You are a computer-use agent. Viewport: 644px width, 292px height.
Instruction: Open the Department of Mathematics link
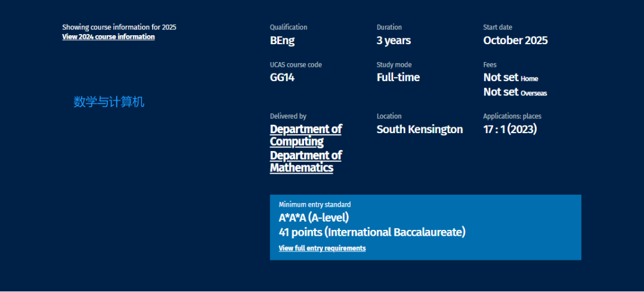click(305, 162)
